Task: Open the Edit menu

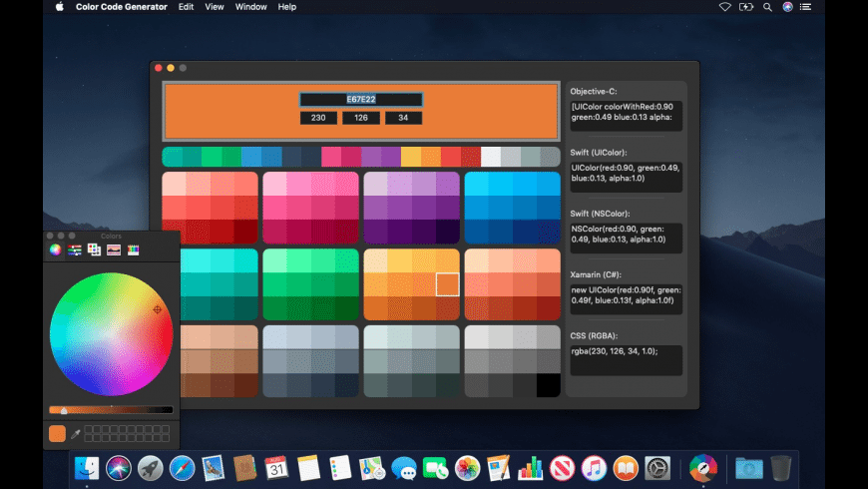Action: tap(187, 7)
